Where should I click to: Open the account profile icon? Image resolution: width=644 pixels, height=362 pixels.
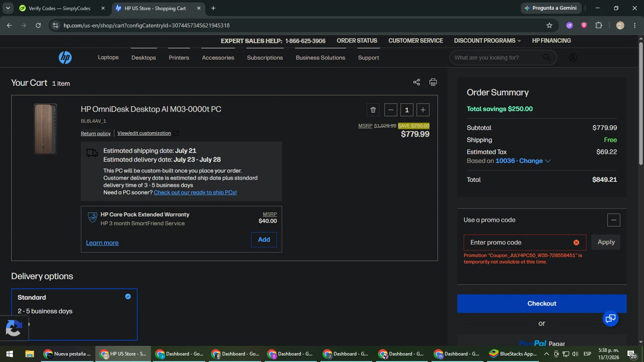pyautogui.click(x=573, y=57)
